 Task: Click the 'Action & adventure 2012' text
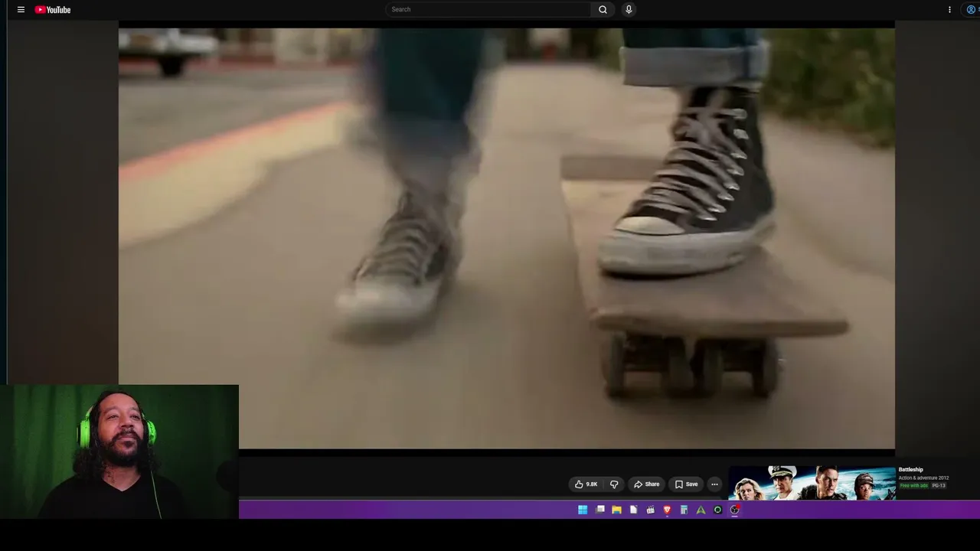[923, 478]
